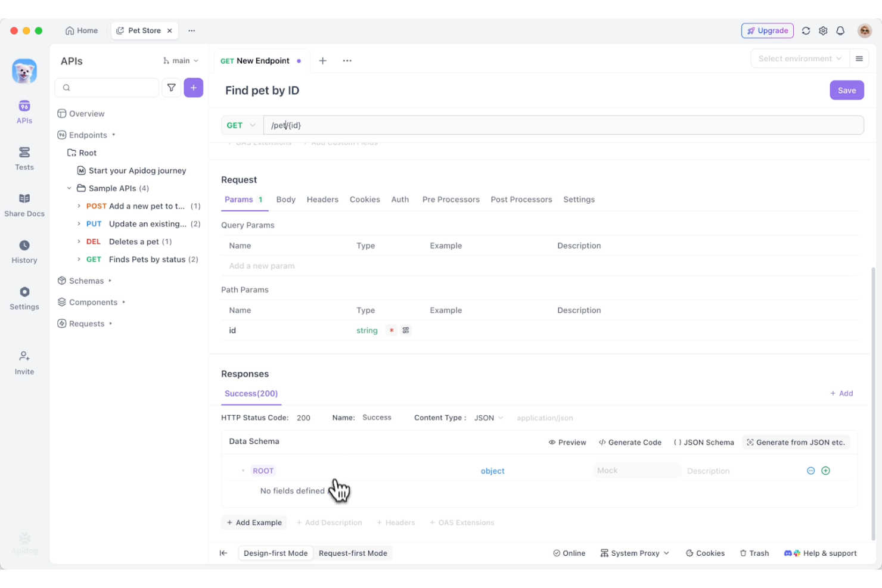Switch to the Body tab
Screen dimensions: 882x588
click(286, 200)
